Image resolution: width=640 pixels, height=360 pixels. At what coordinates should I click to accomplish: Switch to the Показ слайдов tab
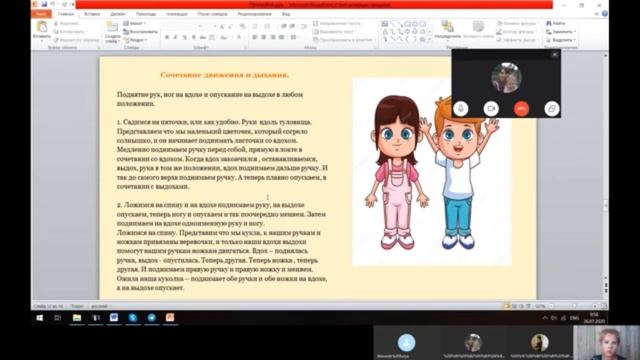pos(213,14)
